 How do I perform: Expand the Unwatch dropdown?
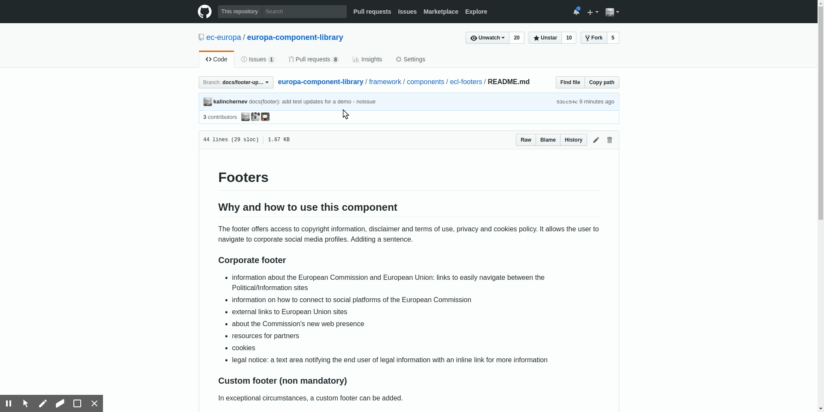point(487,38)
